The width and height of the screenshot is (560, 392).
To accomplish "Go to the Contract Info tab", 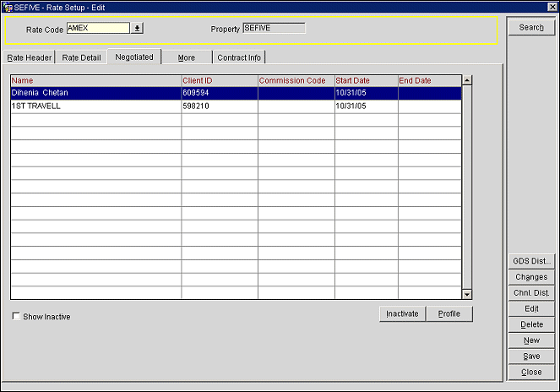I will 239,57.
